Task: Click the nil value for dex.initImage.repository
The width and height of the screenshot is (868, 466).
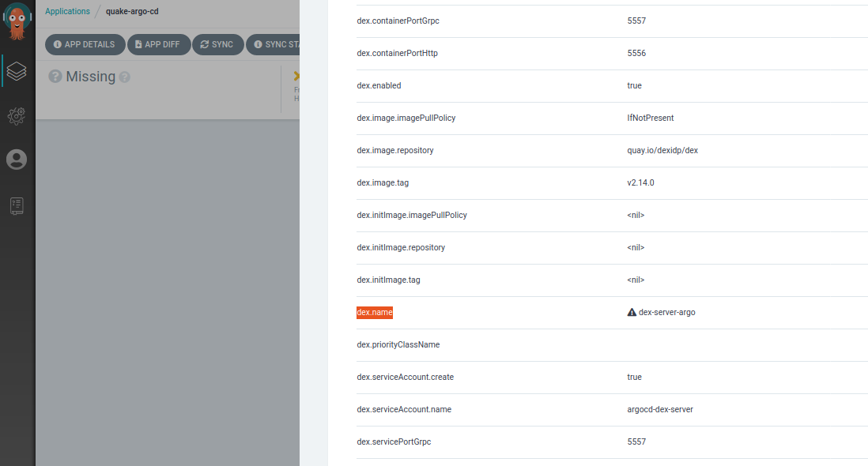Action: pyautogui.click(x=636, y=248)
